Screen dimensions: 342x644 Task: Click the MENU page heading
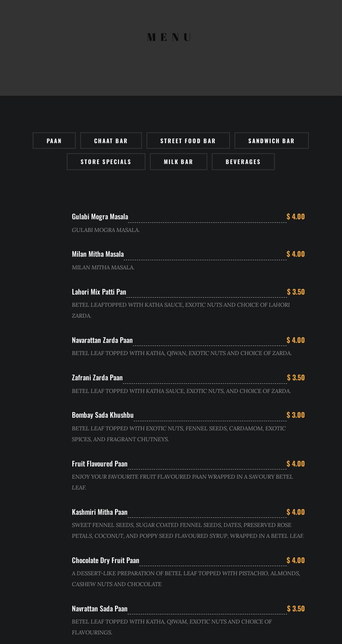(x=170, y=37)
